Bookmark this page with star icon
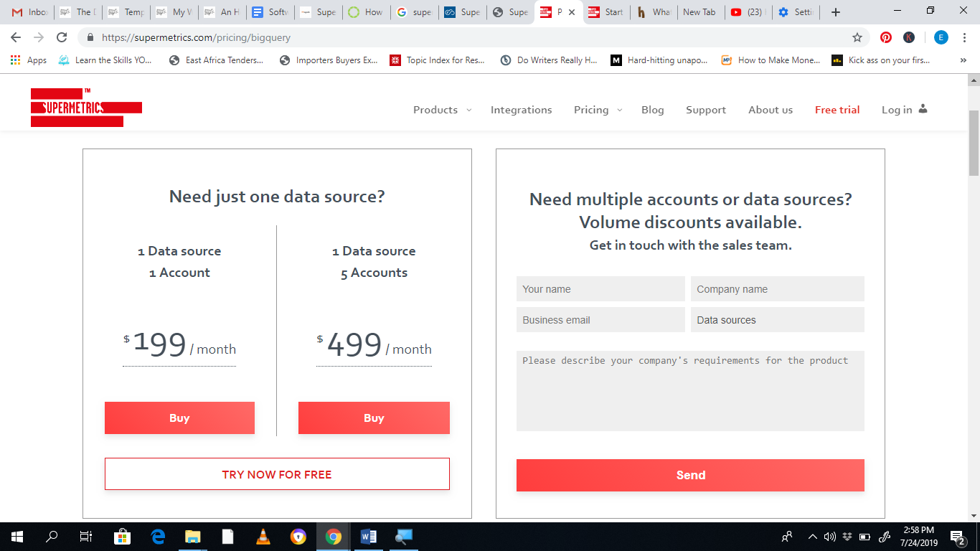Image resolution: width=980 pixels, height=551 pixels. [x=857, y=37]
